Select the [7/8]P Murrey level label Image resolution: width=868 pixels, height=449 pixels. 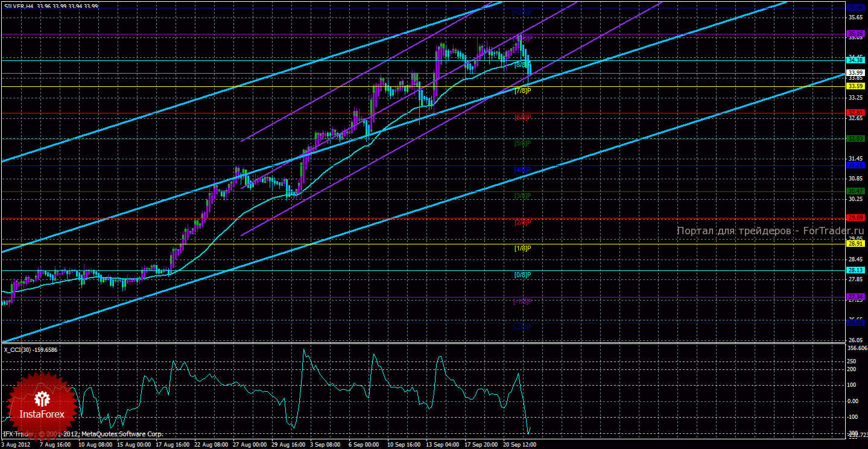click(x=522, y=91)
